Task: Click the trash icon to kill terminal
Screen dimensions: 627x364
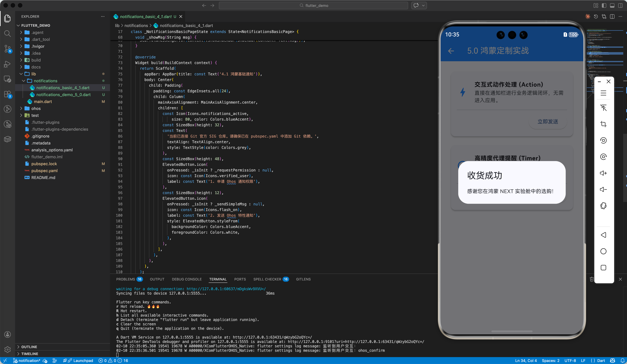Action: point(592,279)
